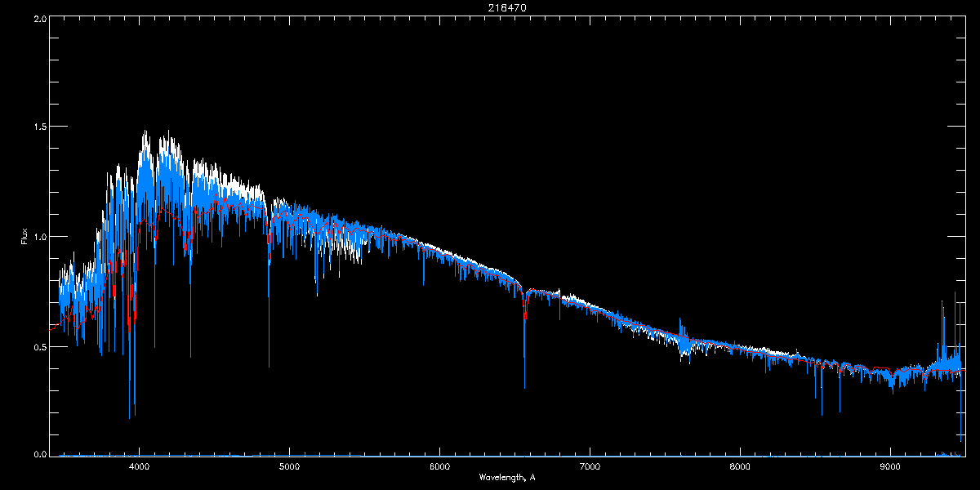Click the tall white spike past 9300
Screen dimensions: 980x490
point(955,323)
